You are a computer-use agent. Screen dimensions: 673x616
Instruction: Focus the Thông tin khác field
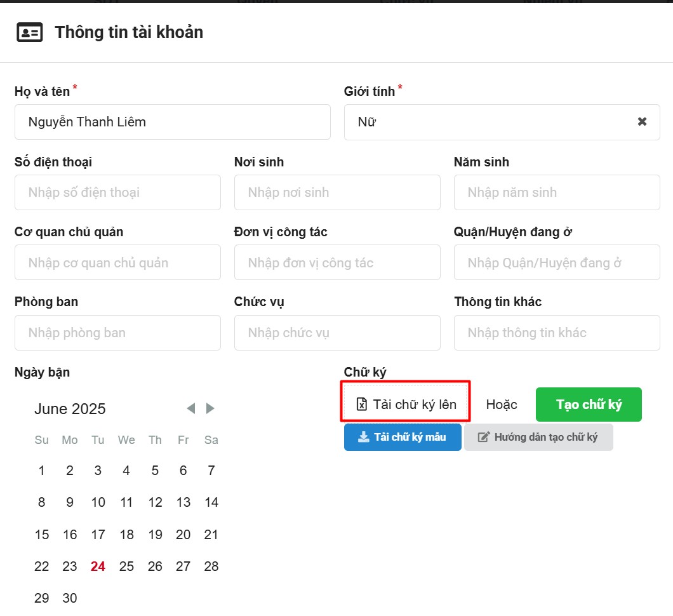click(x=557, y=333)
